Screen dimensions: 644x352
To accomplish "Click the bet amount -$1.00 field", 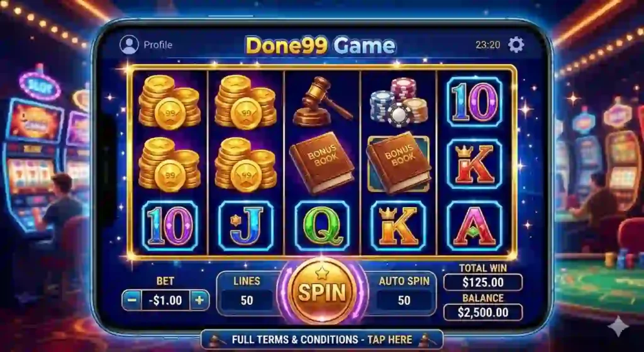I will point(165,300).
